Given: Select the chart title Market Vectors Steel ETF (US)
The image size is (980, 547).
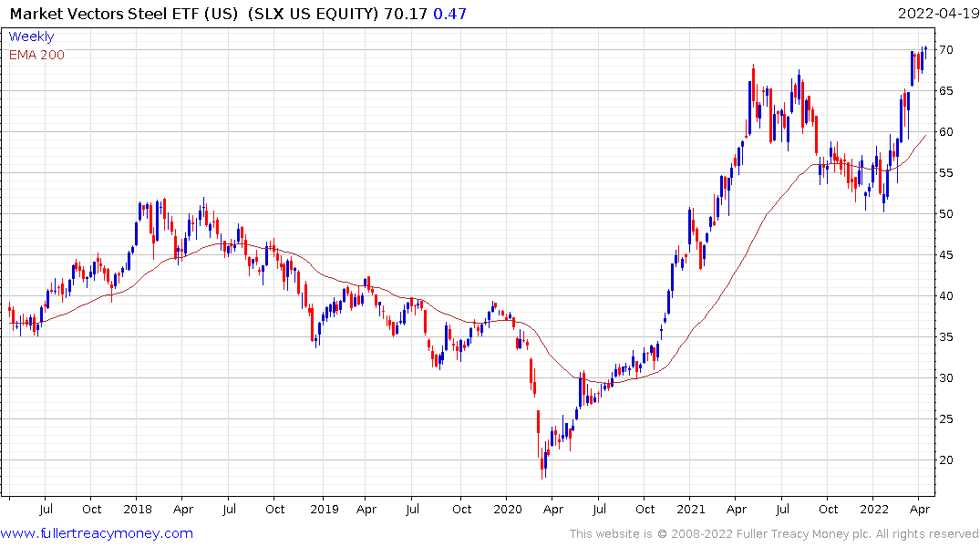Looking at the screenshot, I should pyautogui.click(x=124, y=14).
